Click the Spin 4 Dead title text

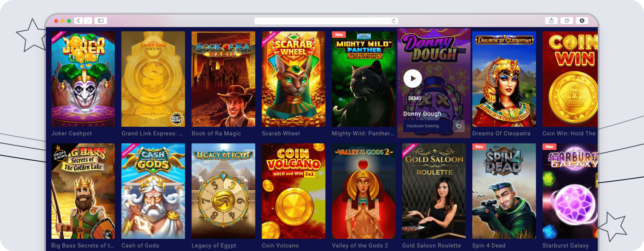coord(489,245)
